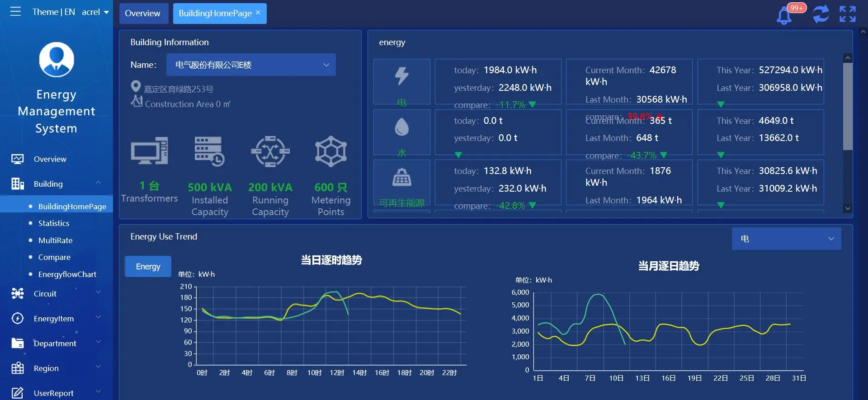Click the renewable energy solar icon
Viewport: 868px width, 400px height.
[402, 177]
